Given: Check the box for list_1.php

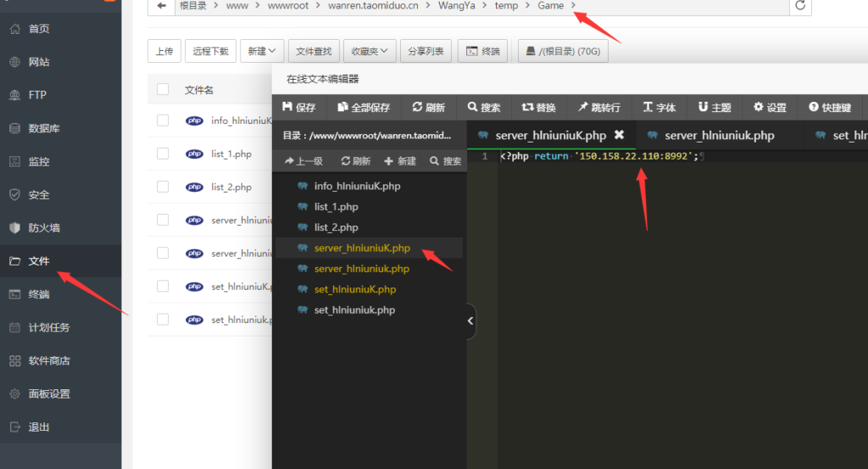Looking at the screenshot, I should pos(163,154).
